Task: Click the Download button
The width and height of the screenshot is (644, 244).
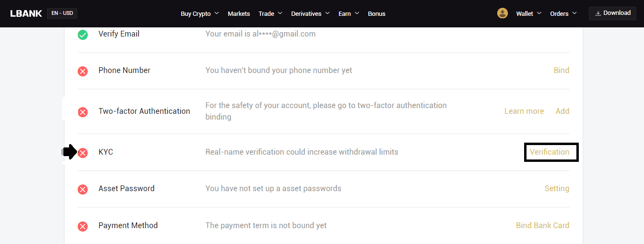Action: 613,13
